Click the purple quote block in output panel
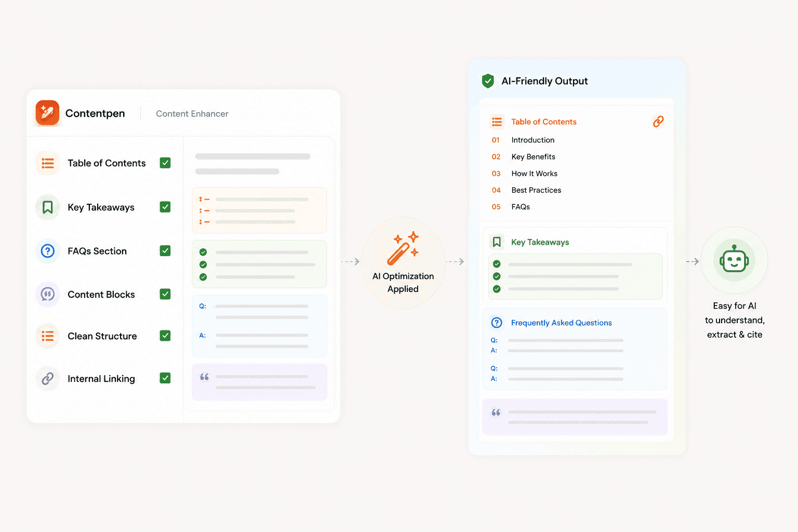This screenshot has height=532, width=798. point(575,417)
